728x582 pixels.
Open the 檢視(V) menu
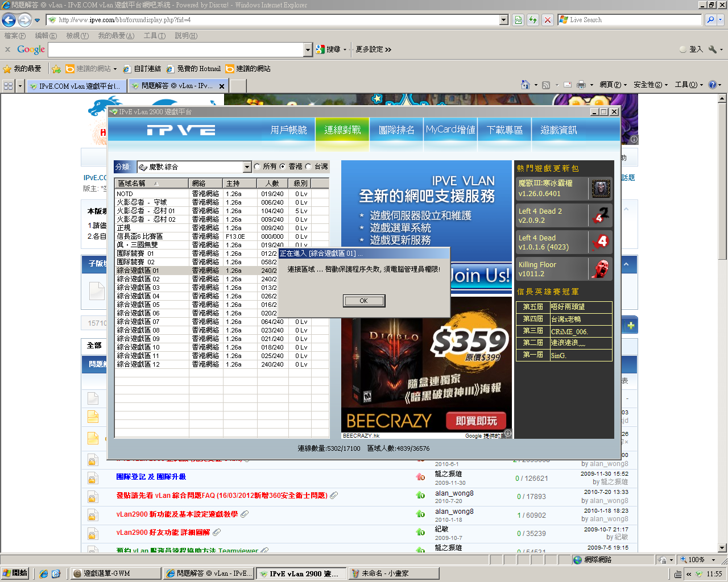click(77, 36)
